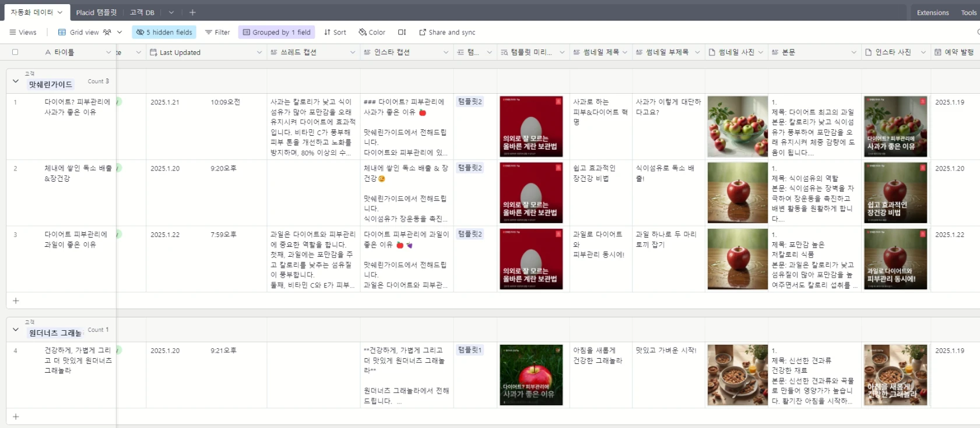This screenshot has width=980, height=428.
Task: Open the apple bowl thumbnail in row 1
Action: coord(737,126)
